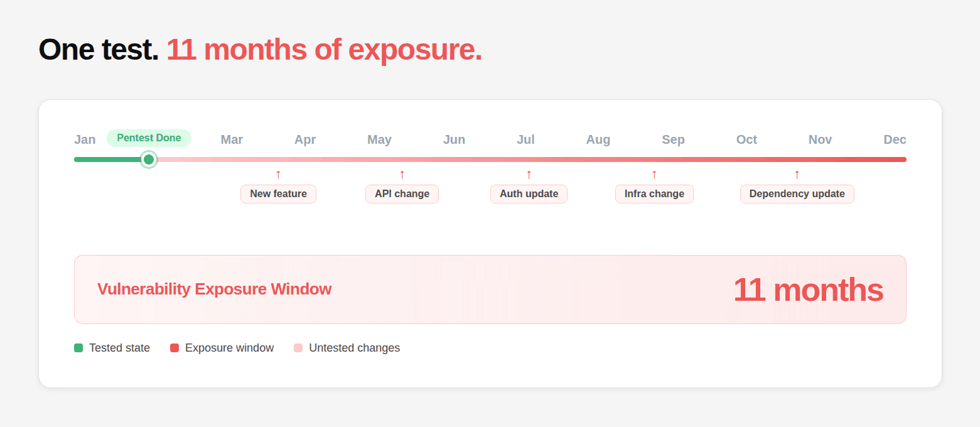Click the Pentest Done badge
Viewport: 980px width, 427px height.
(x=149, y=138)
